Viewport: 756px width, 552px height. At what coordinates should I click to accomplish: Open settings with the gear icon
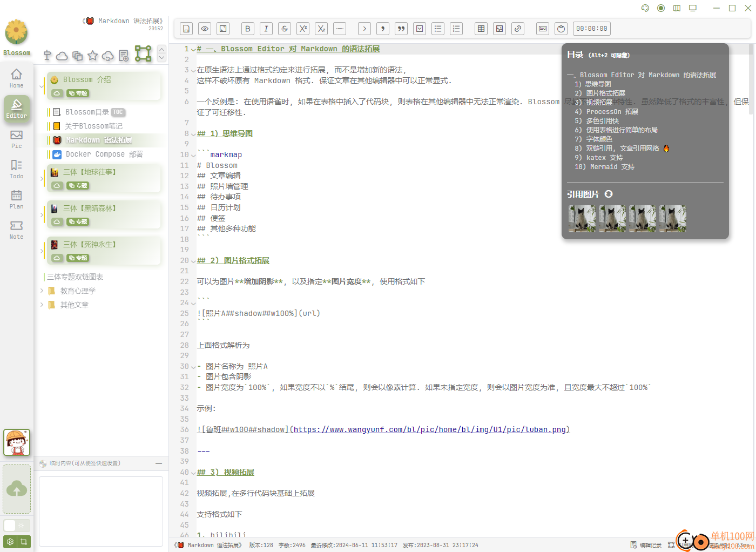click(x=10, y=541)
